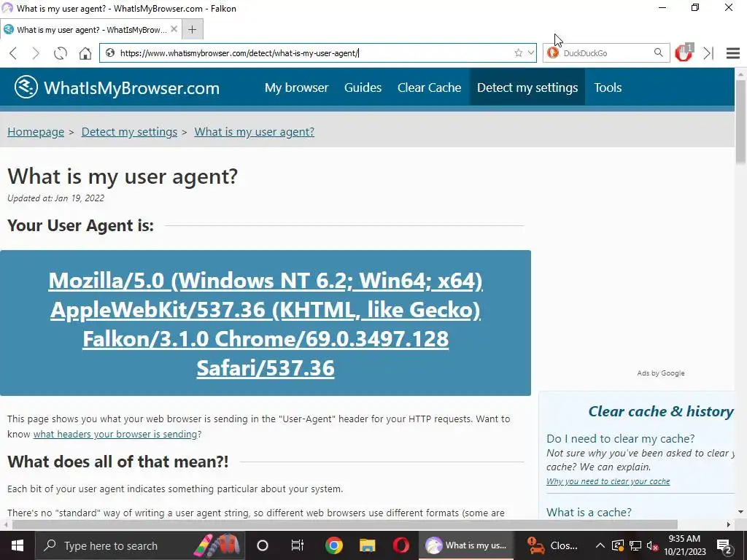This screenshot has width=747, height=560.
Task: Reload the page with the refresh icon
Action: tap(61, 53)
